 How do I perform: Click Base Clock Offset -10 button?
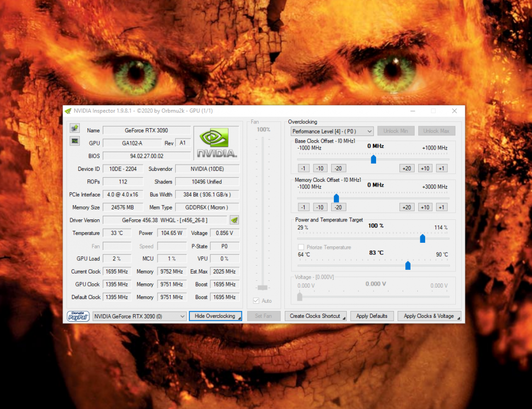click(x=320, y=168)
